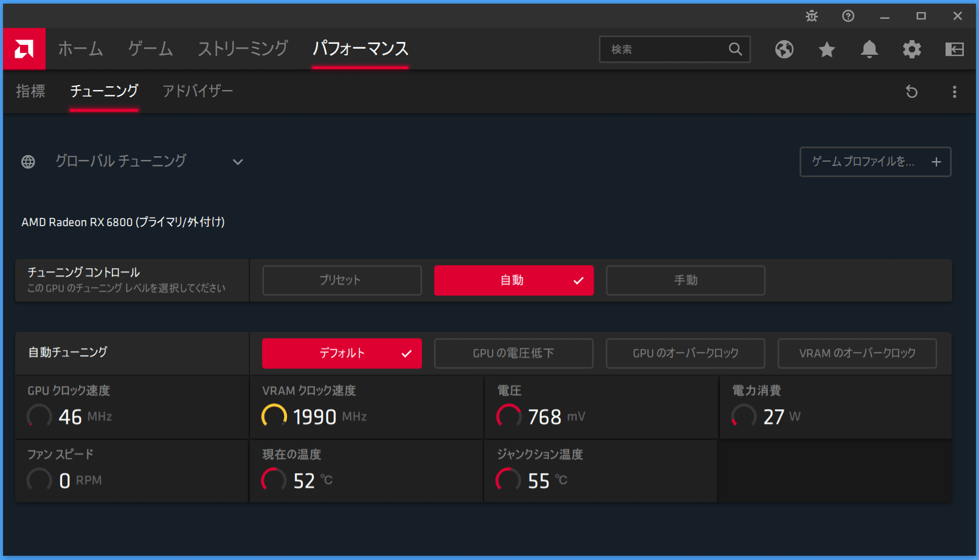This screenshot has height=560, width=979.
Task: Click the search magnifier icon
Action: pos(735,49)
